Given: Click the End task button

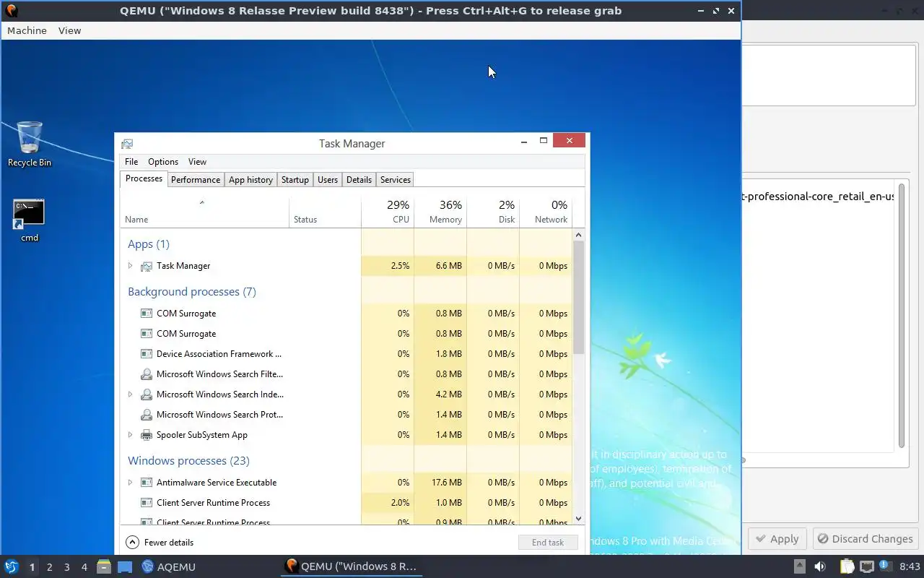Looking at the screenshot, I should point(548,543).
